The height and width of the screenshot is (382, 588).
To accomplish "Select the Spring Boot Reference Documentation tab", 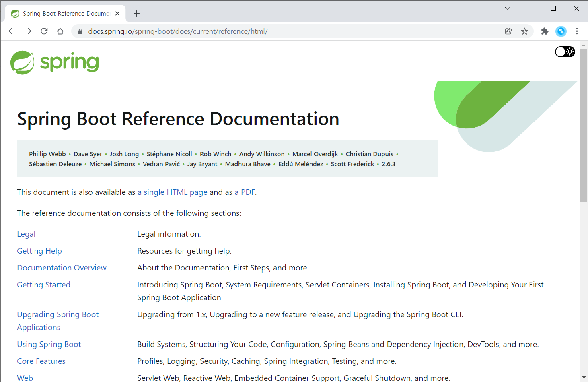I will [x=65, y=14].
